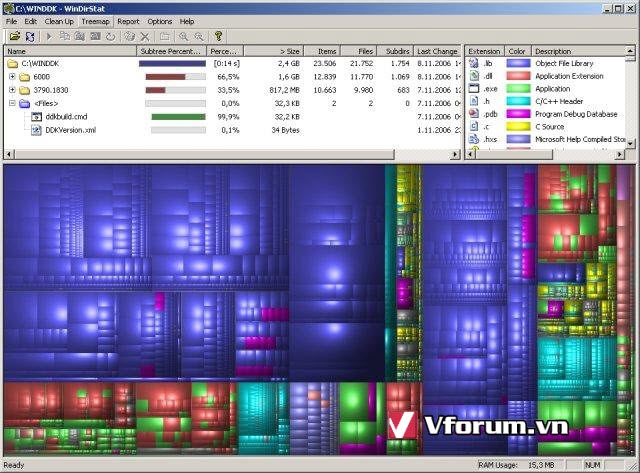The height and width of the screenshot is (473, 640).
Task: Open the File menu
Action: [11, 22]
